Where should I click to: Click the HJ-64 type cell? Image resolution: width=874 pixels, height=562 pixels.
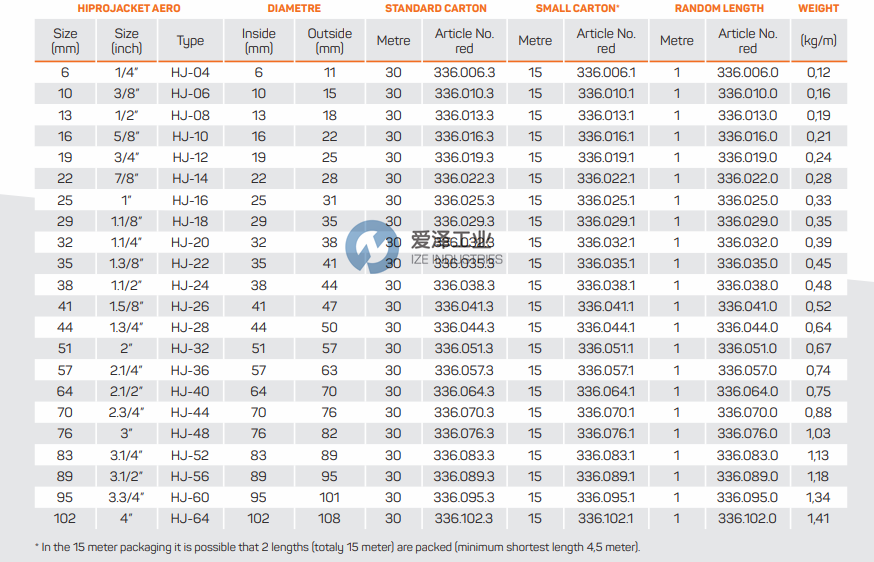coord(190,519)
